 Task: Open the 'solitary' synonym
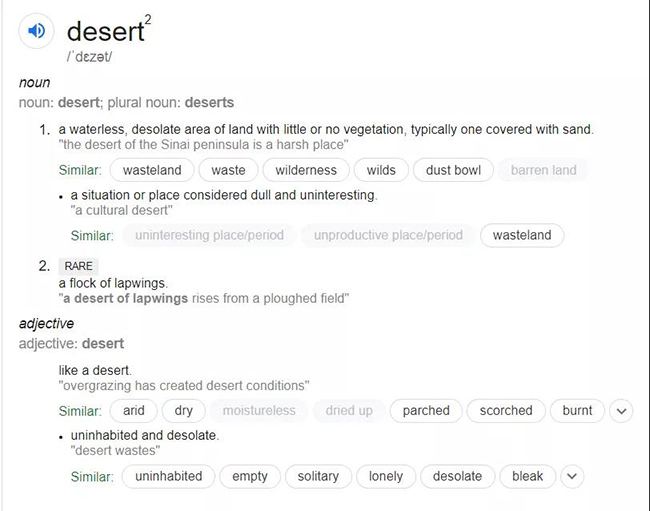coord(318,476)
